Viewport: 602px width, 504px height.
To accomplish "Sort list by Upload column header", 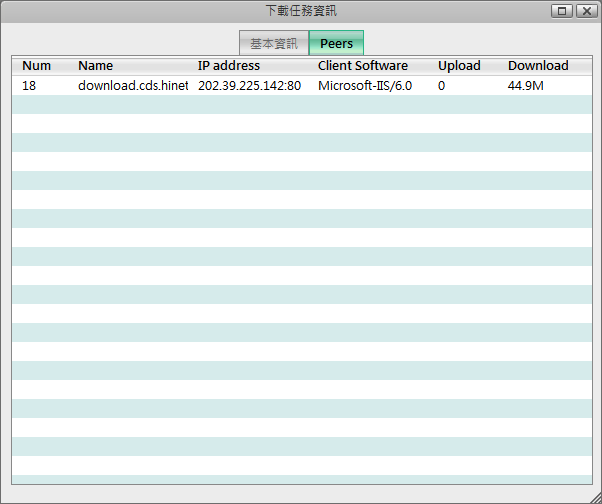I will pos(459,66).
